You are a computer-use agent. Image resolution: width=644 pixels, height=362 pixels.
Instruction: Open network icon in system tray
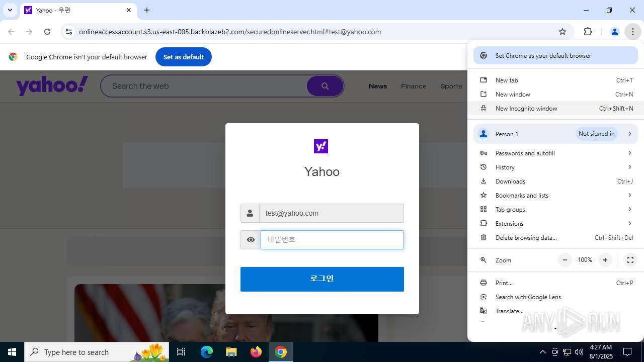[567, 352]
